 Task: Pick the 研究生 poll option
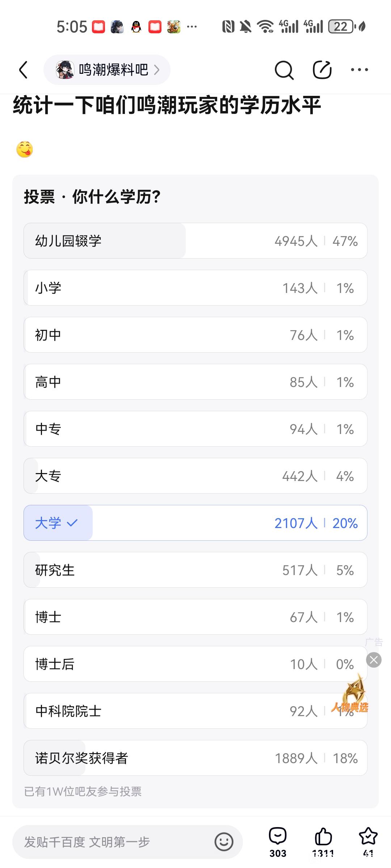195,570
